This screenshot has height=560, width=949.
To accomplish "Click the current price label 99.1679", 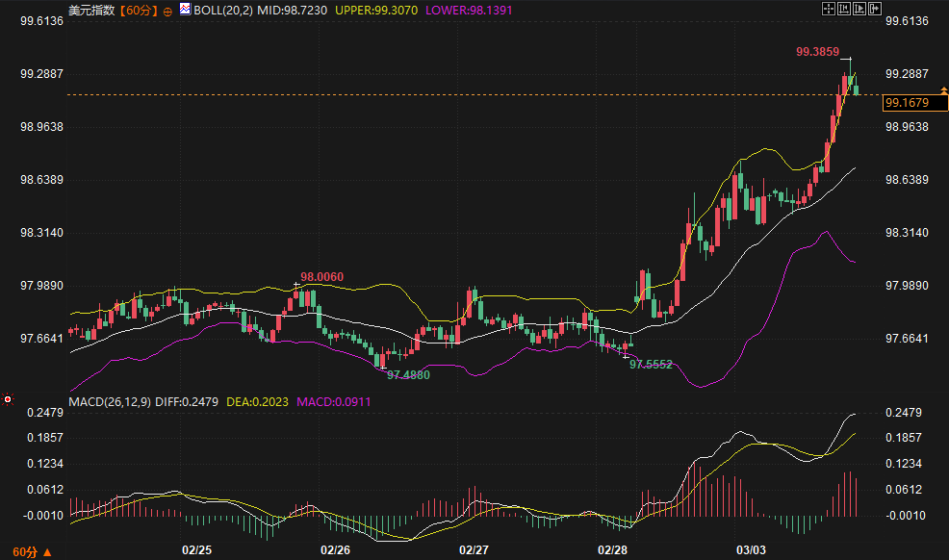I will (x=907, y=102).
